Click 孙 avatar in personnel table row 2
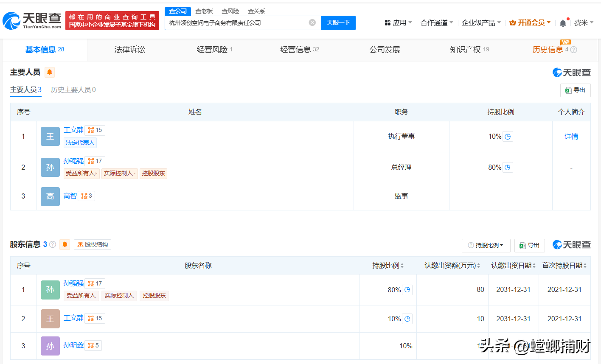The height and width of the screenshot is (364, 601). click(50, 168)
